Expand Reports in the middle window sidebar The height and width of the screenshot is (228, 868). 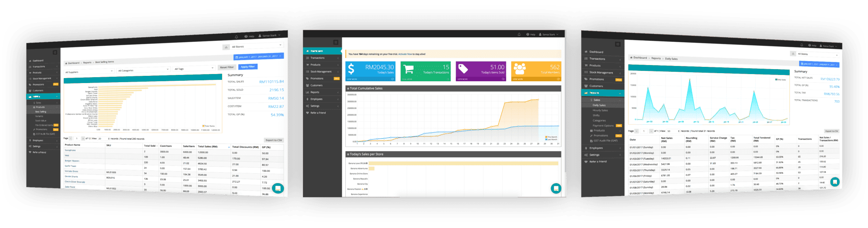coord(322,92)
